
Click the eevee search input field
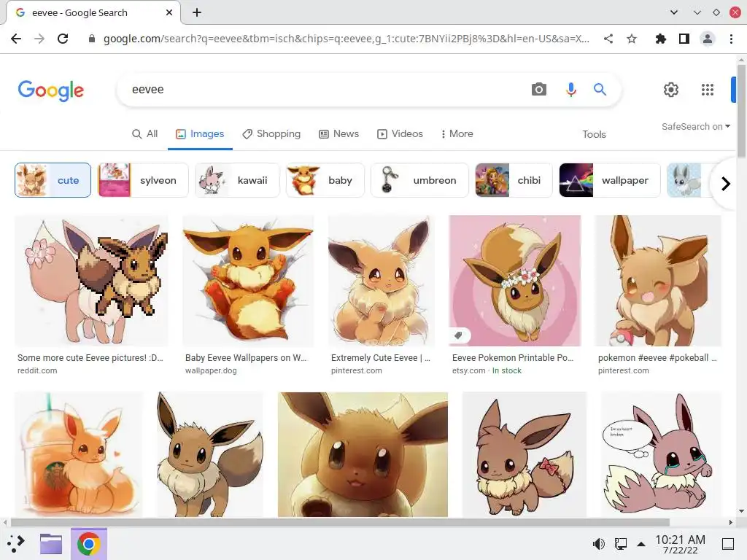click(x=324, y=90)
